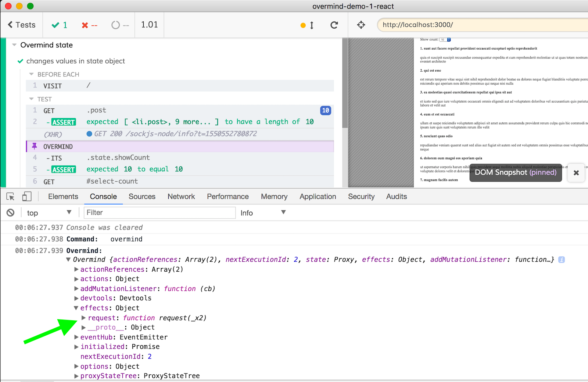Open the Elements tab

[x=63, y=197]
